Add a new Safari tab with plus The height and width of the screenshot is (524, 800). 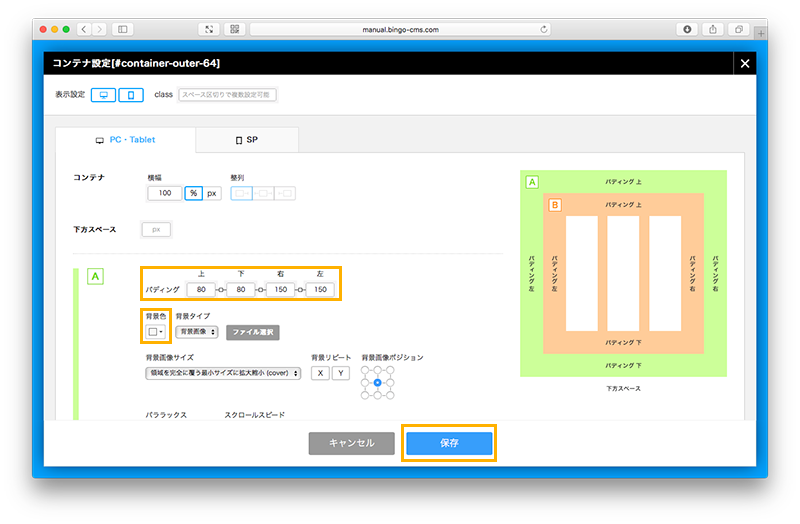(x=761, y=34)
